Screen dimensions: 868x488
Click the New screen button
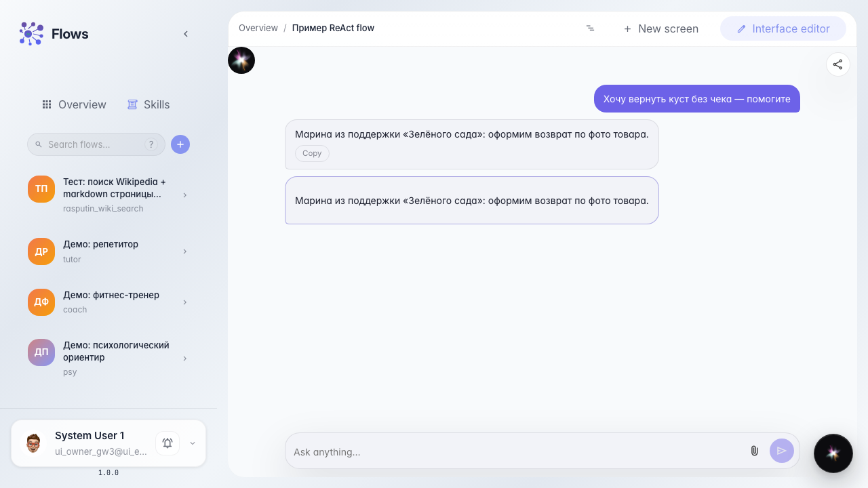[x=661, y=28]
